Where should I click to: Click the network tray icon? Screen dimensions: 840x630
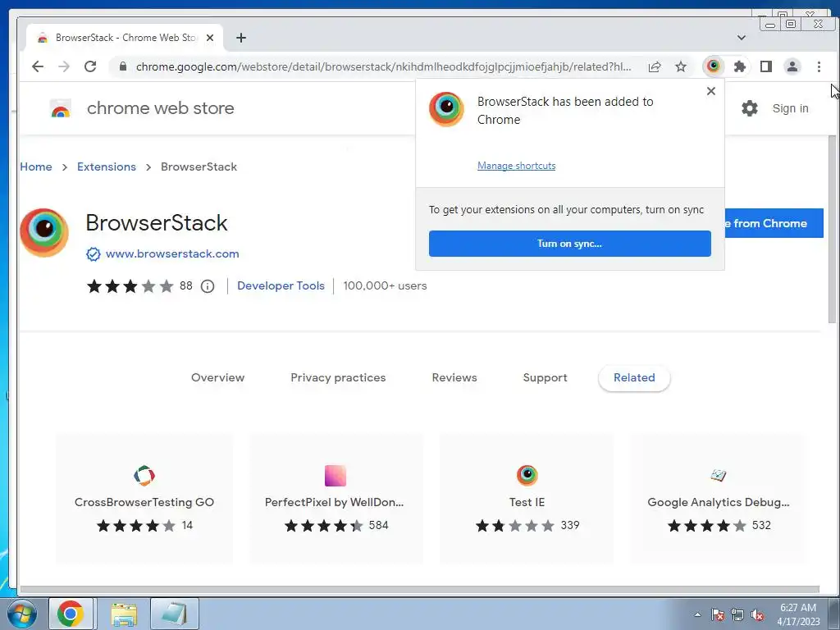[x=737, y=615]
